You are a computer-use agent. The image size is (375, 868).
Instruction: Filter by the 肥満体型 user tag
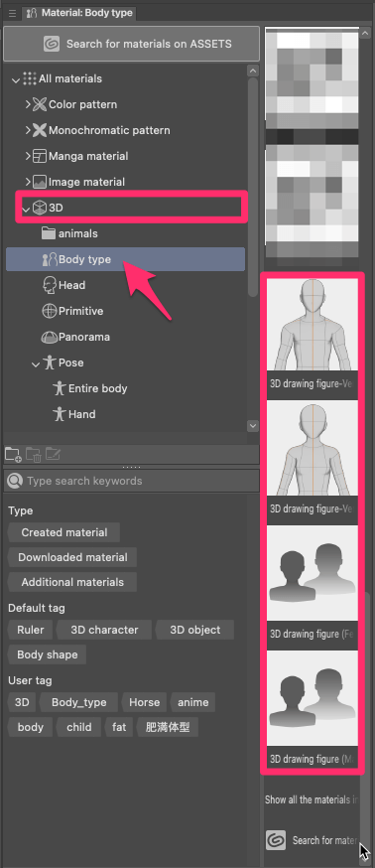click(168, 727)
